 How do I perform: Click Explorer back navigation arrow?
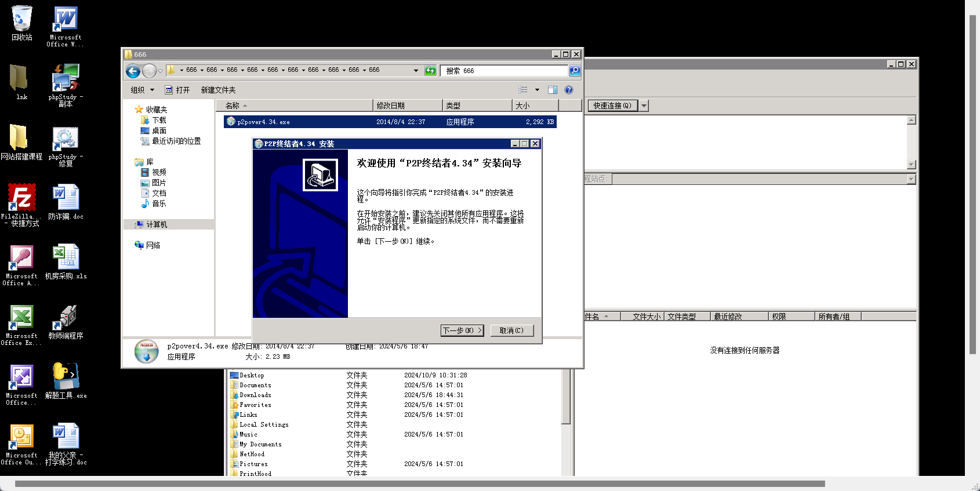[x=133, y=71]
